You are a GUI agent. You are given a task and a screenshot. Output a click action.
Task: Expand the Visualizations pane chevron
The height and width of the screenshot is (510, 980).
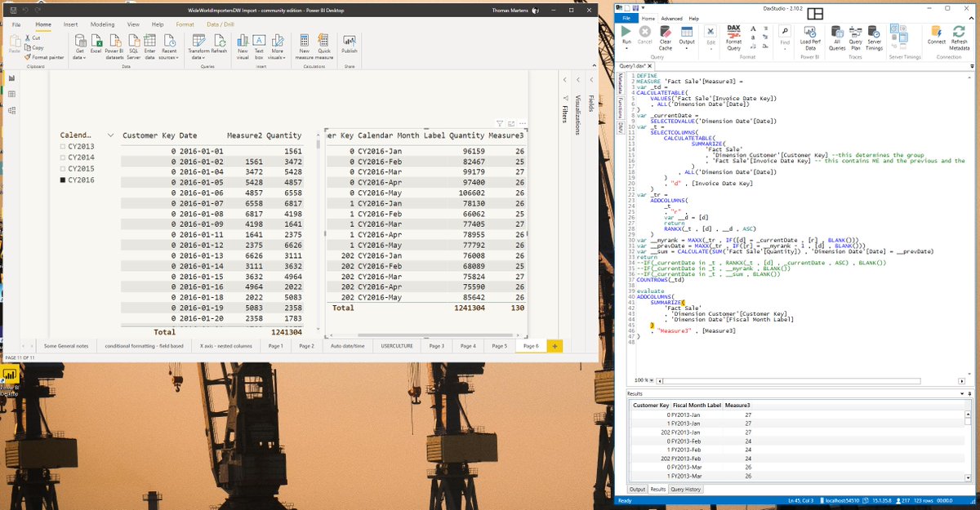(578, 80)
